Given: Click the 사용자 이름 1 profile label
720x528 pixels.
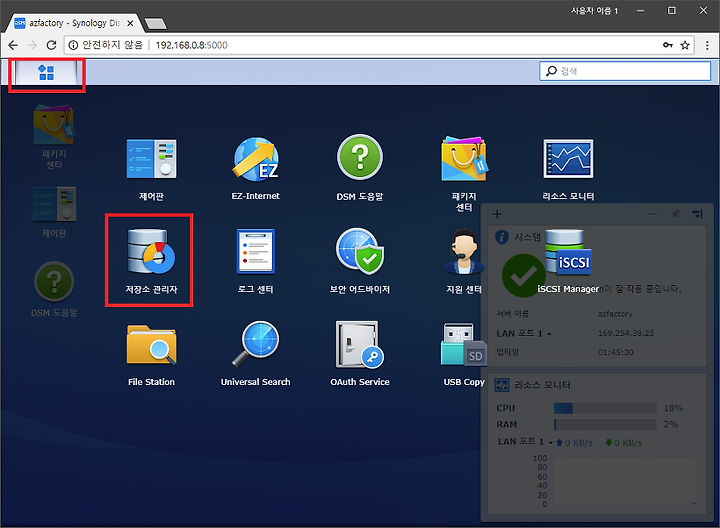Looking at the screenshot, I should pyautogui.click(x=594, y=11).
